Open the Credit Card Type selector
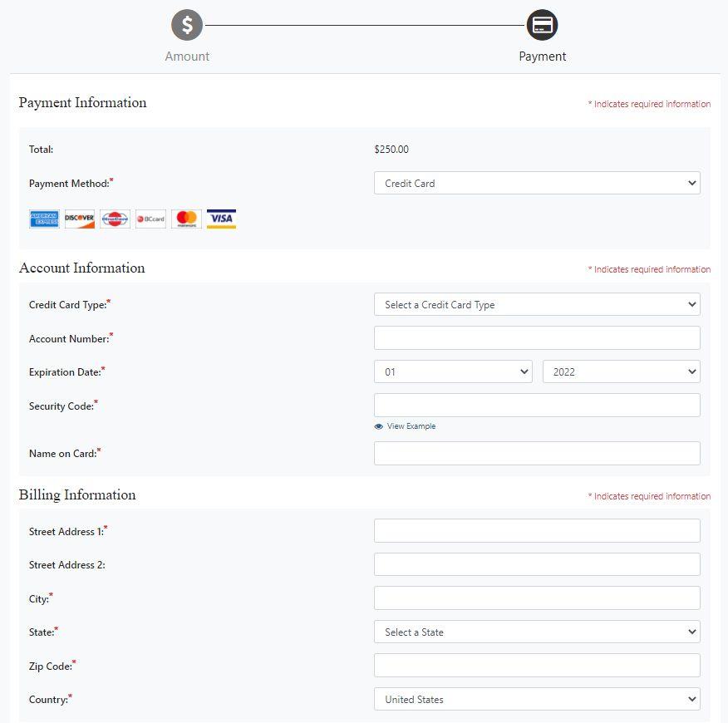728x723 pixels. pos(537,304)
